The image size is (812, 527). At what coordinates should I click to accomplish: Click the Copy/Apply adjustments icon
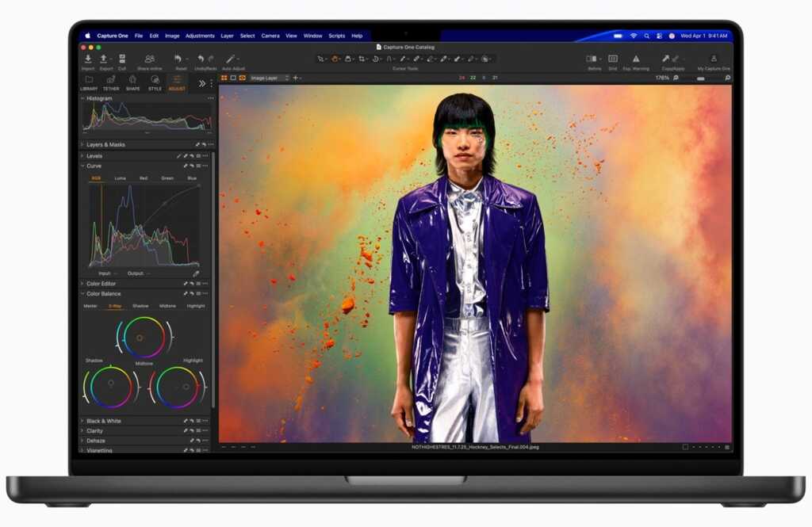[x=670, y=59]
